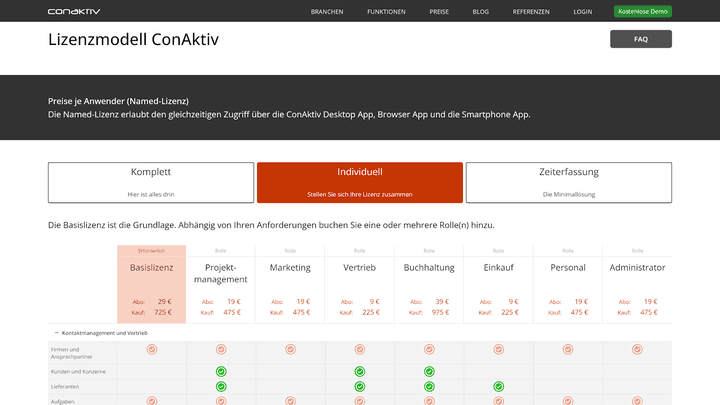Collapse the Kontaktmanagement und Vertrieb section

[x=56, y=333]
